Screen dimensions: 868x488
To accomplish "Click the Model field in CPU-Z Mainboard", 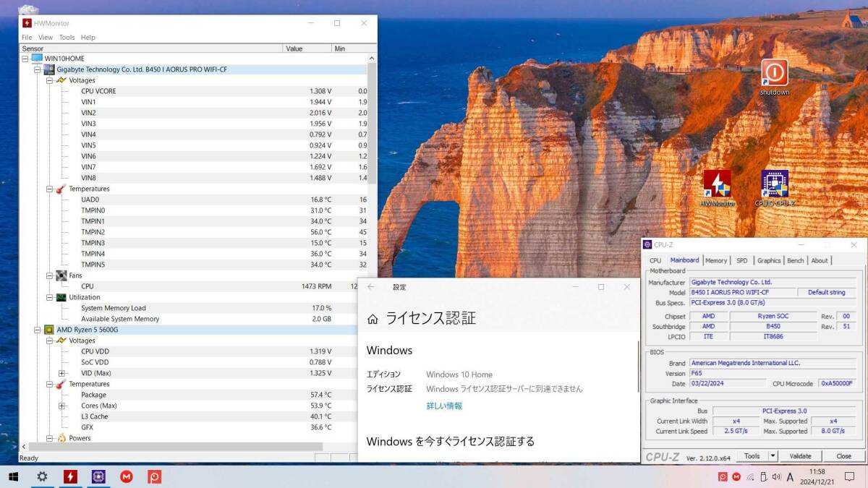I will pyautogui.click(x=742, y=292).
